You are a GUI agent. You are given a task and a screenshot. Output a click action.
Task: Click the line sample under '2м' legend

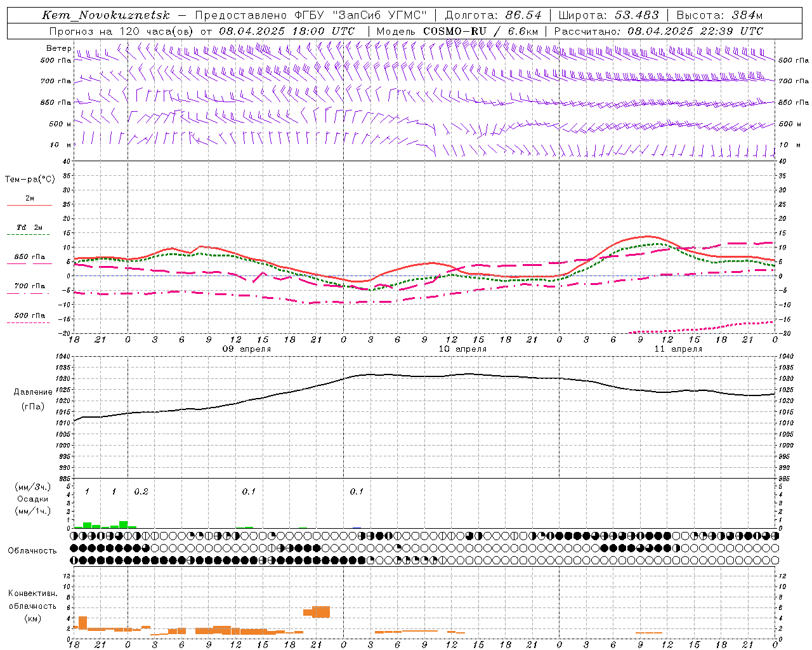[29, 206]
